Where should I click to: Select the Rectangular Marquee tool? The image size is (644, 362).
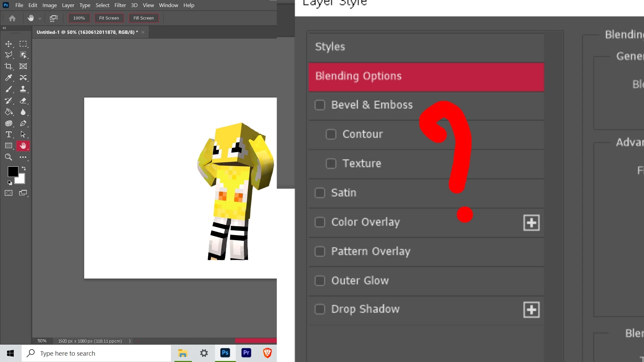(x=23, y=44)
